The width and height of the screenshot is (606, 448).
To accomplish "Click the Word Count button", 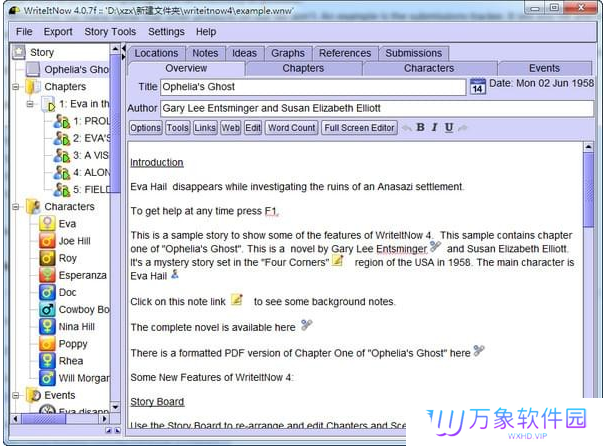I will point(291,128).
